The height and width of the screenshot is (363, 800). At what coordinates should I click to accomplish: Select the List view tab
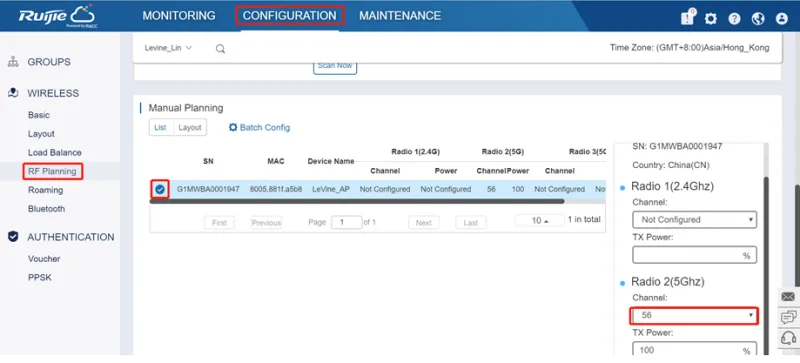(x=160, y=128)
